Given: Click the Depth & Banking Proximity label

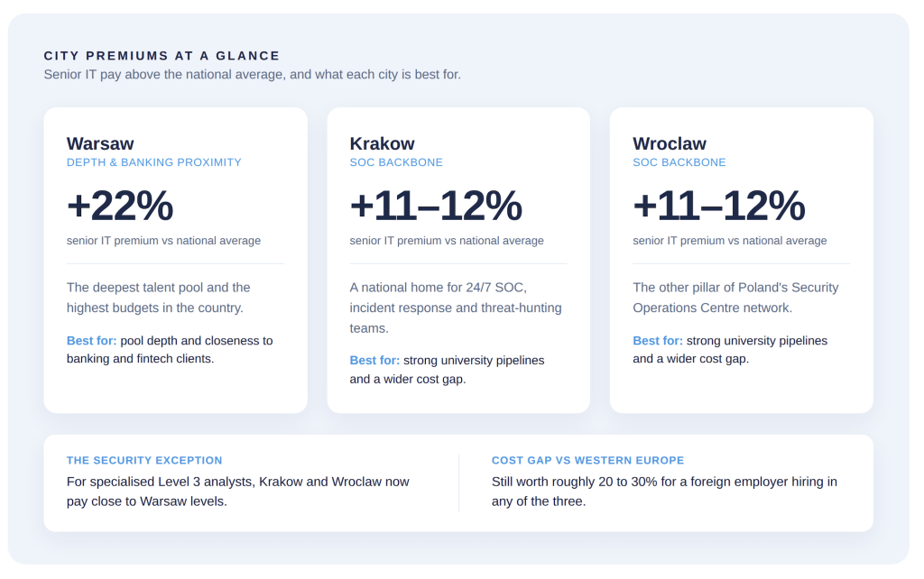Looking at the screenshot, I should 153,162.
